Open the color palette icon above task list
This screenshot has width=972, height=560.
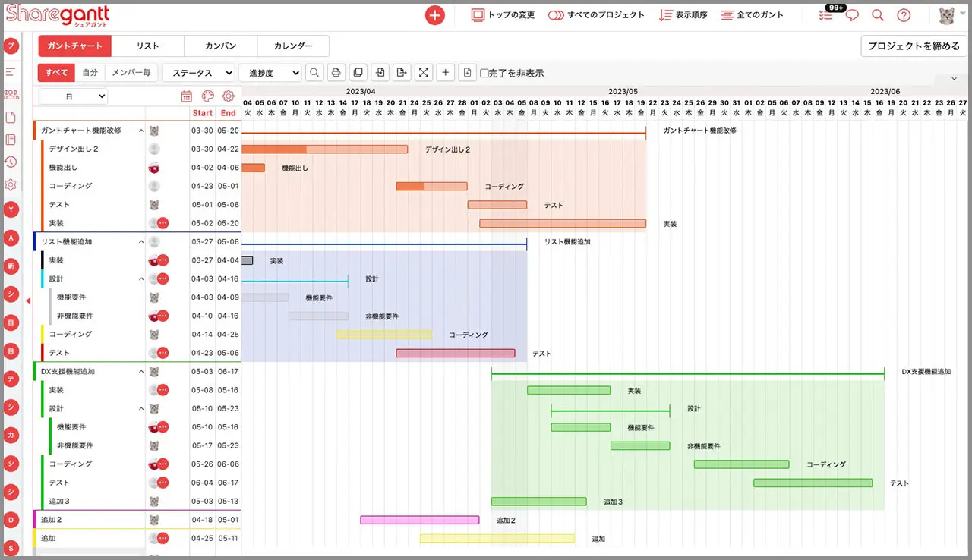(207, 96)
